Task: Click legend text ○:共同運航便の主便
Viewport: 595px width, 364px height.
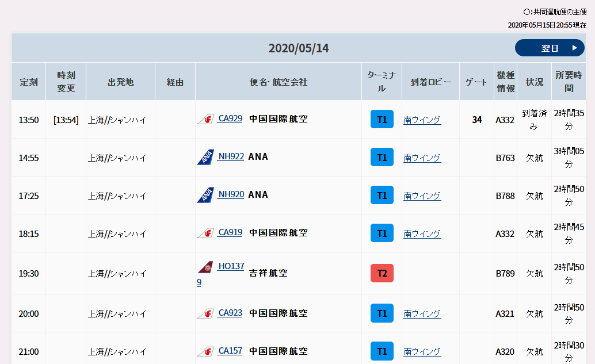Action: coord(555,12)
